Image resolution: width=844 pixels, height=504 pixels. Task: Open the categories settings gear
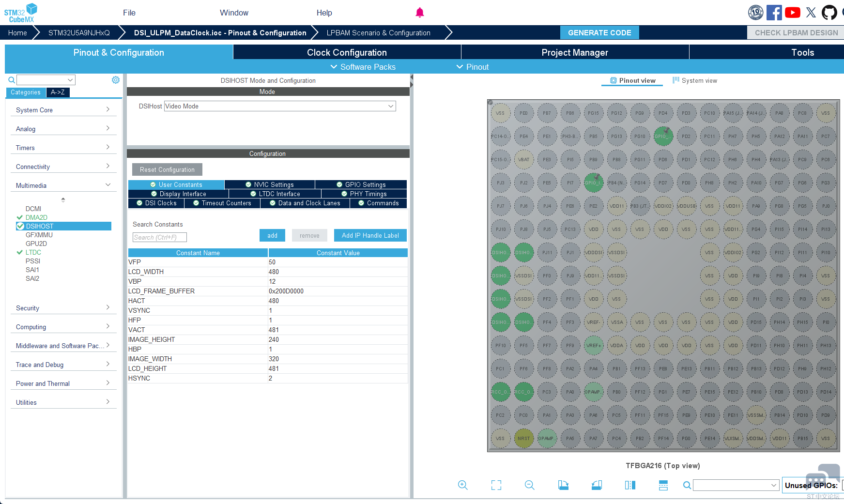(116, 80)
